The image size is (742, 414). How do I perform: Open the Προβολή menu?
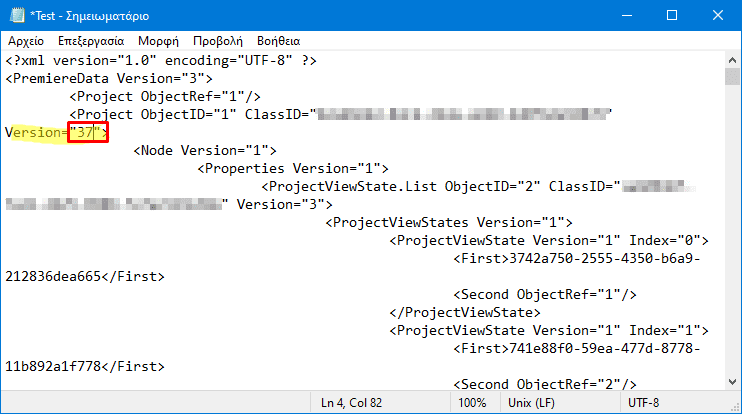217,42
